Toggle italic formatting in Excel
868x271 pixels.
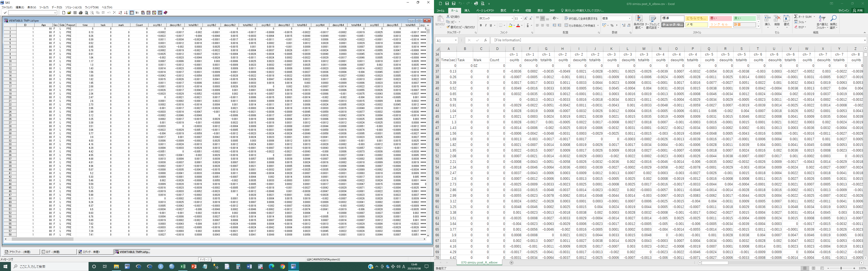point(486,25)
